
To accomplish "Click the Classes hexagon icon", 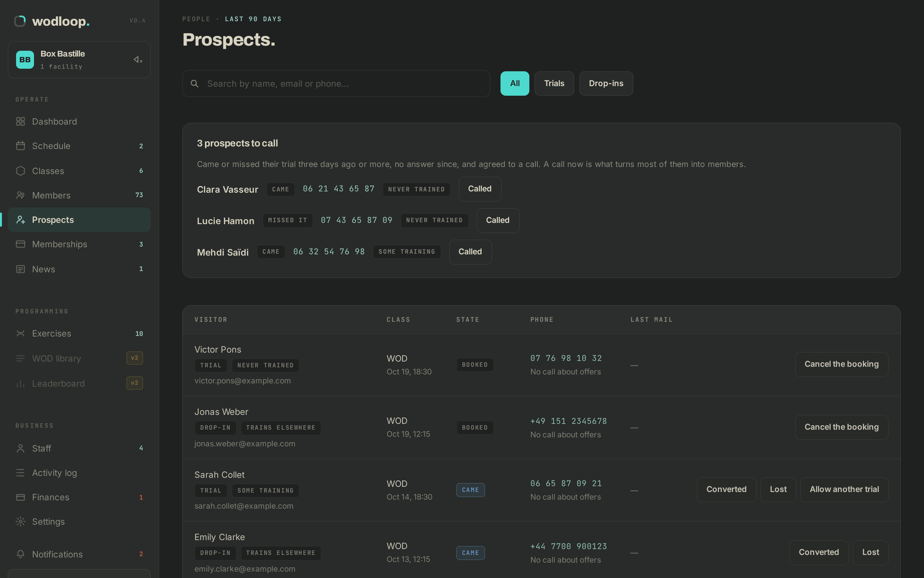I will pyautogui.click(x=21, y=171).
